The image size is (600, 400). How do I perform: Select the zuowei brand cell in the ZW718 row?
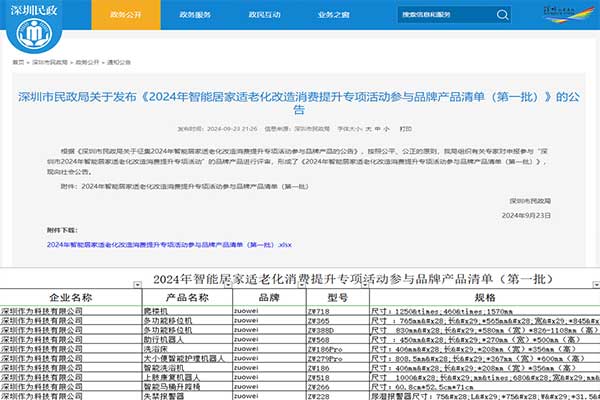point(269,311)
